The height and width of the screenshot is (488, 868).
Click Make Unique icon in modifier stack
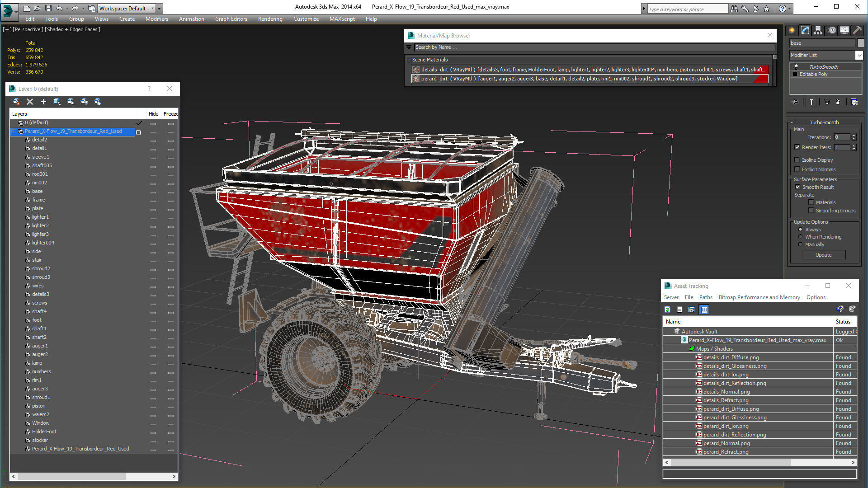click(827, 102)
